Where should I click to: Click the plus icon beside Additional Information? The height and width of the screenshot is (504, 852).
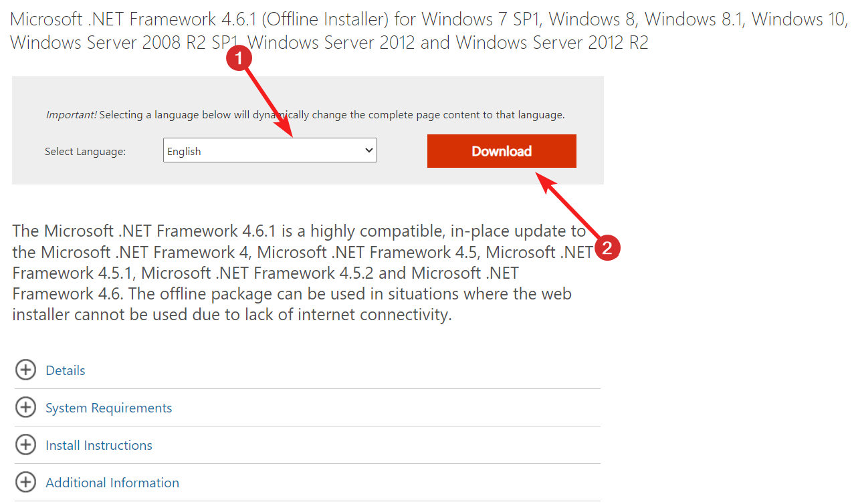click(x=25, y=483)
